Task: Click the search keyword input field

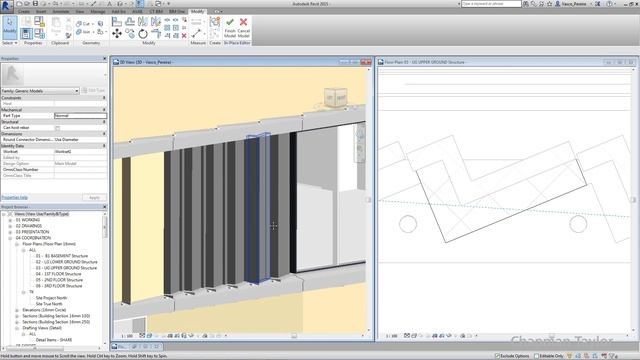Action: [x=491, y=4]
